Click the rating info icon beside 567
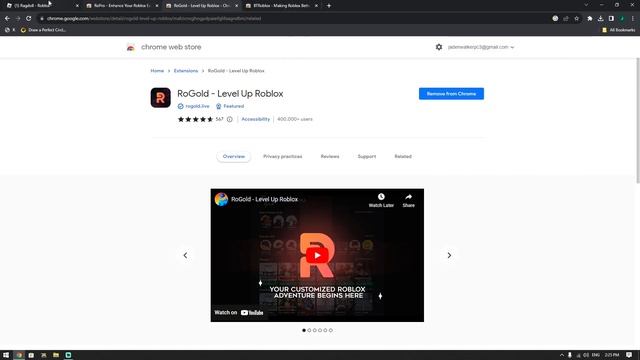 click(230, 119)
